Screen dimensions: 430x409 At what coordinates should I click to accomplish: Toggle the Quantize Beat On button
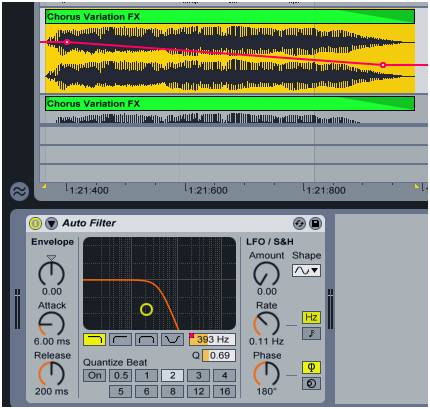pyautogui.click(x=95, y=375)
